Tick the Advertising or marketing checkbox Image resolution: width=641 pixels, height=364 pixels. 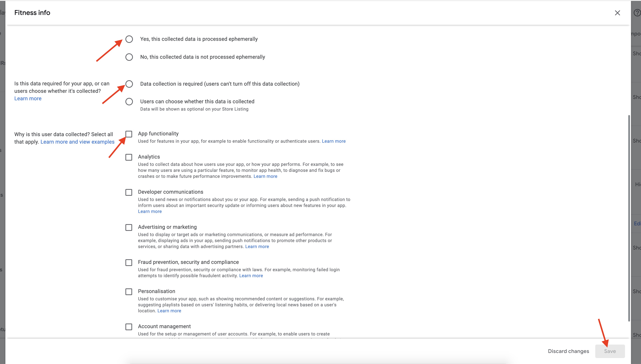[129, 227]
